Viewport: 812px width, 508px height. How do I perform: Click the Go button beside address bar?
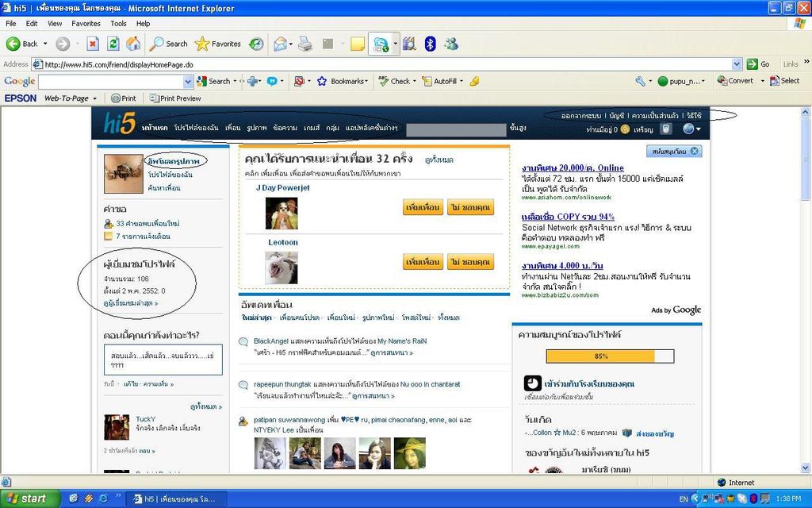(758, 64)
